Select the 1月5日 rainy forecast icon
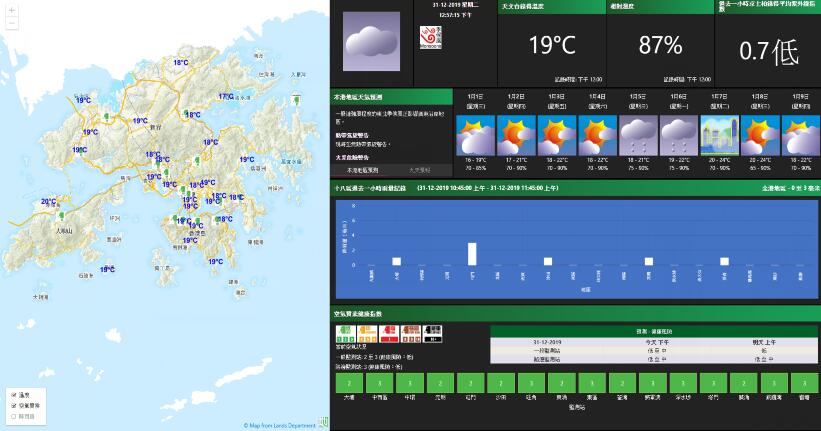 637,135
